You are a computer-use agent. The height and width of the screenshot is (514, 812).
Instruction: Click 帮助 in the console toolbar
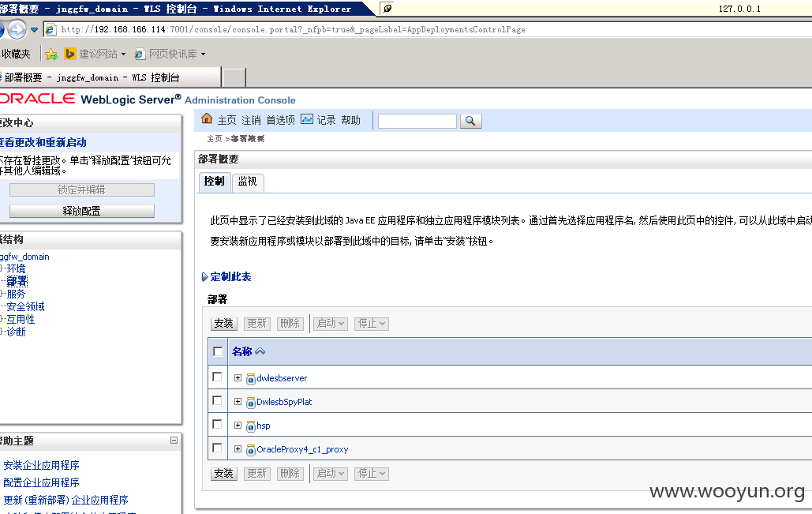click(x=350, y=120)
